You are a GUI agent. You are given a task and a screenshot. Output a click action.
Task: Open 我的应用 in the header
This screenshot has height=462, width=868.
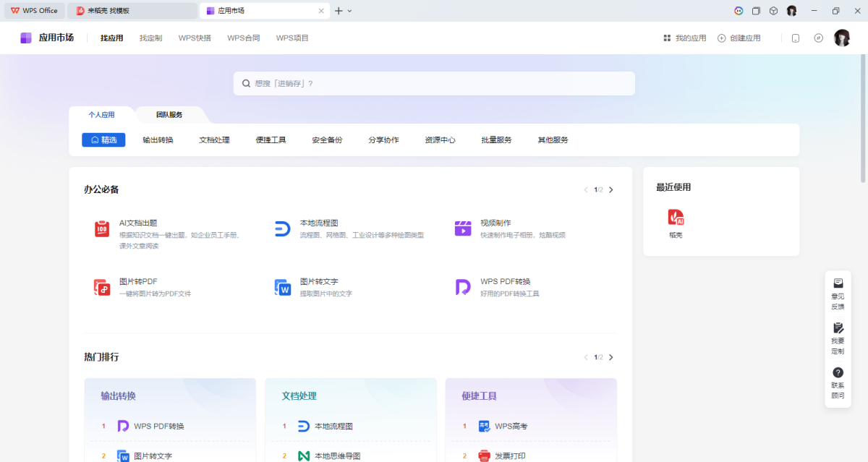684,38
